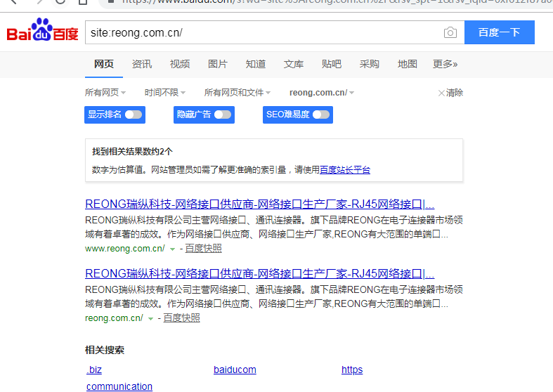Switch to the 贴吧 tab
The height and width of the screenshot is (392, 553).
pos(332,64)
